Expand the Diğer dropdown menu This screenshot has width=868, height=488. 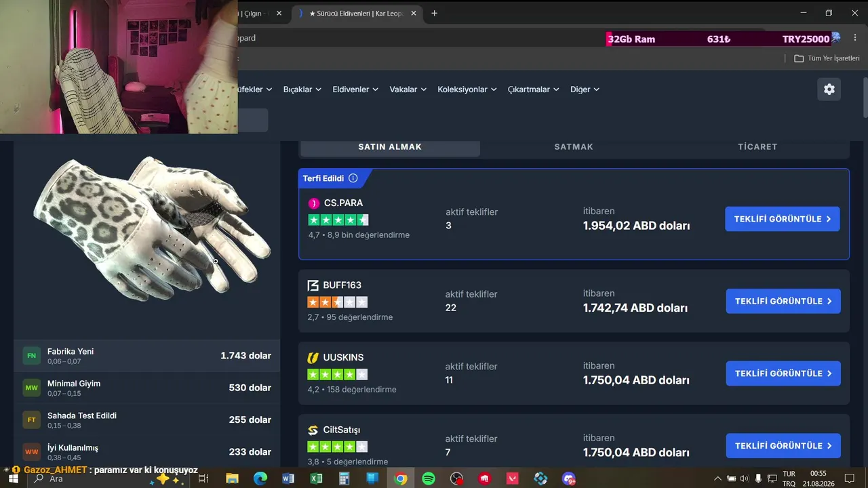585,89
